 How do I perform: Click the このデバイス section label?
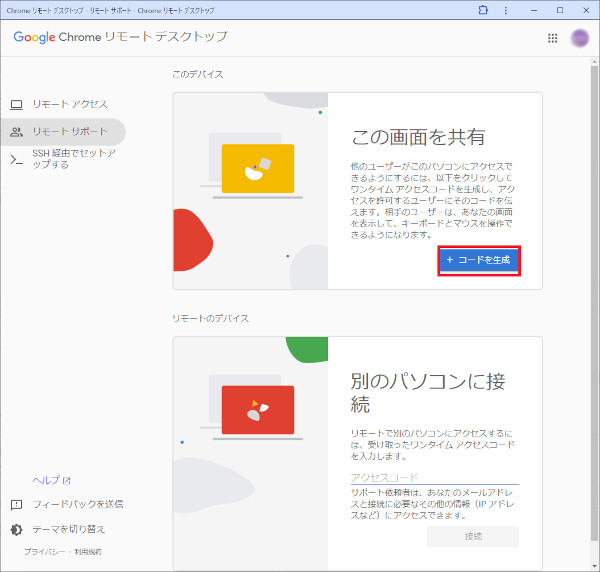(x=197, y=74)
